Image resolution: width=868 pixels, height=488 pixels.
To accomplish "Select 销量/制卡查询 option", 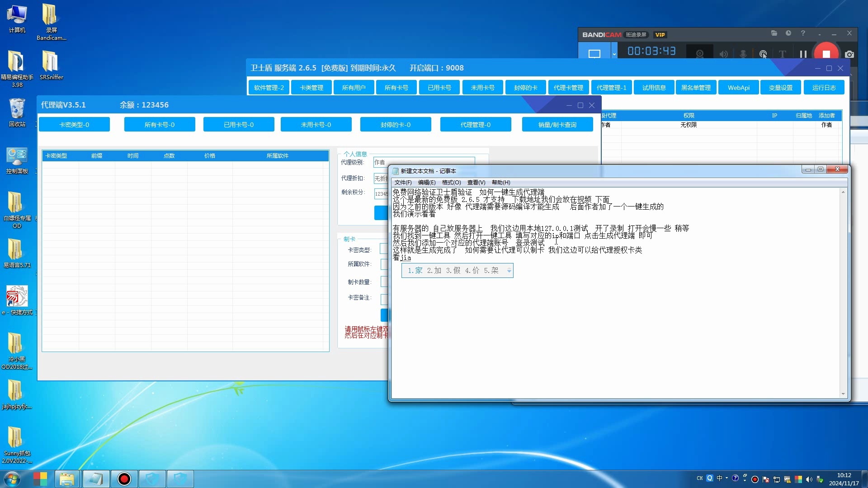I will click(558, 125).
